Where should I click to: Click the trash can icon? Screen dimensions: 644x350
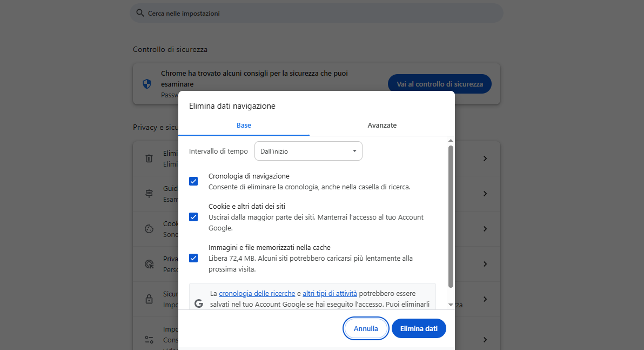[x=149, y=159]
